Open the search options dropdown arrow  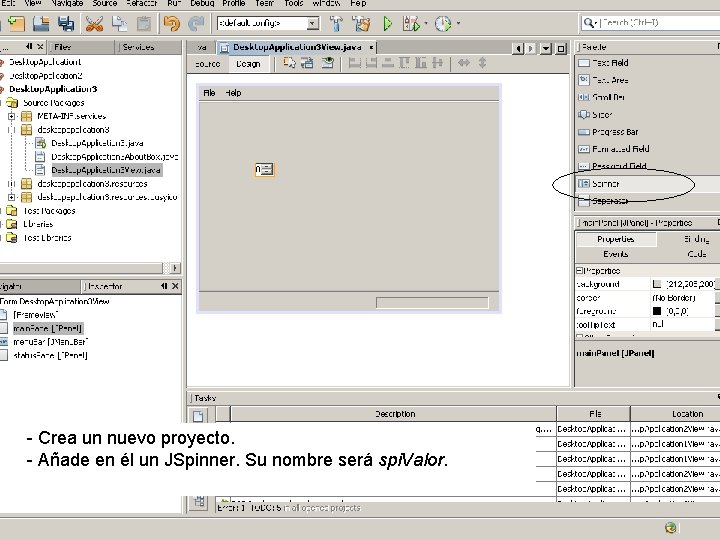tap(596, 22)
